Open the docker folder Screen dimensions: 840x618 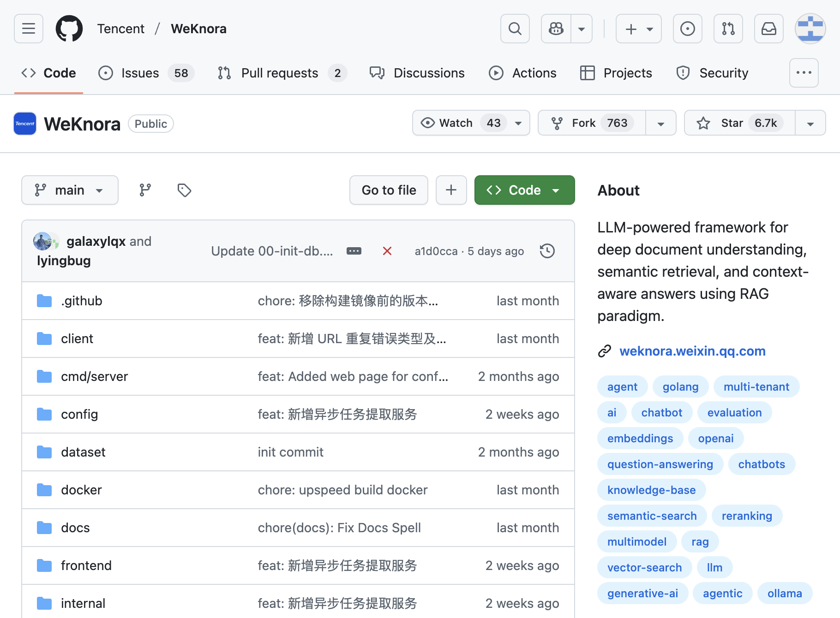81,490
